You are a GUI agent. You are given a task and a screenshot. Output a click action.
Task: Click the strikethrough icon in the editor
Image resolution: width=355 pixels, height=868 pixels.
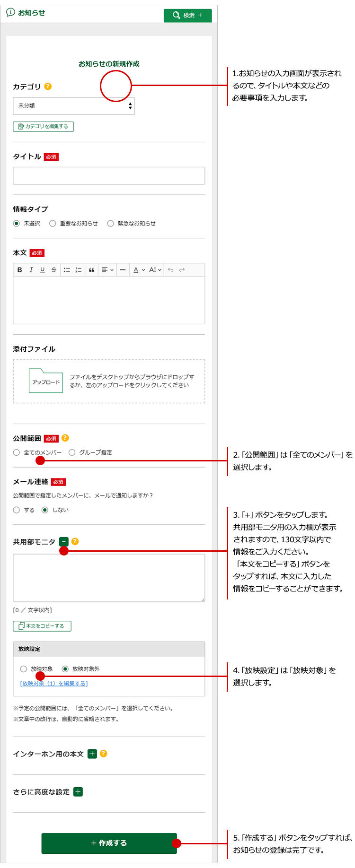click(54, 270)
